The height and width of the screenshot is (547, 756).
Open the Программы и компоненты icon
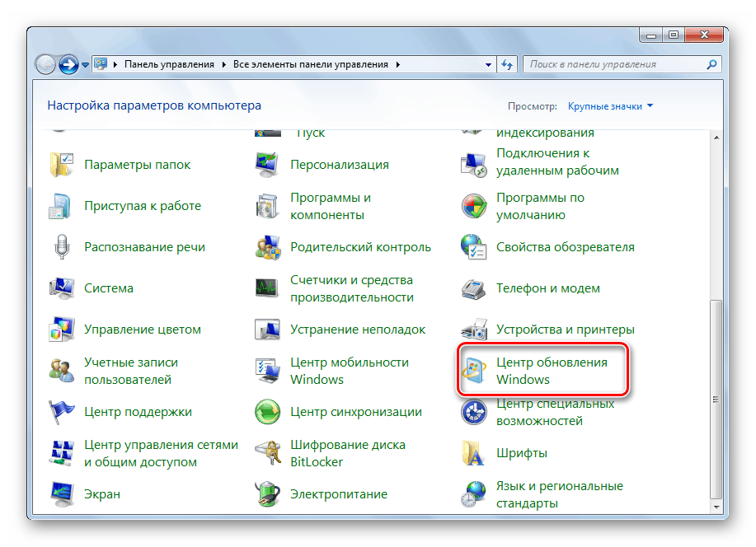point(268,206)
